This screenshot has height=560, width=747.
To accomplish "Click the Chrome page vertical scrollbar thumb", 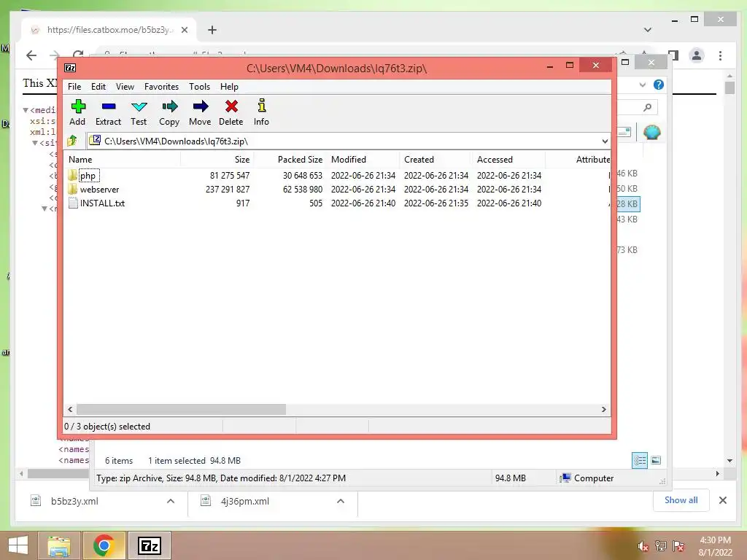I will 729,88.
